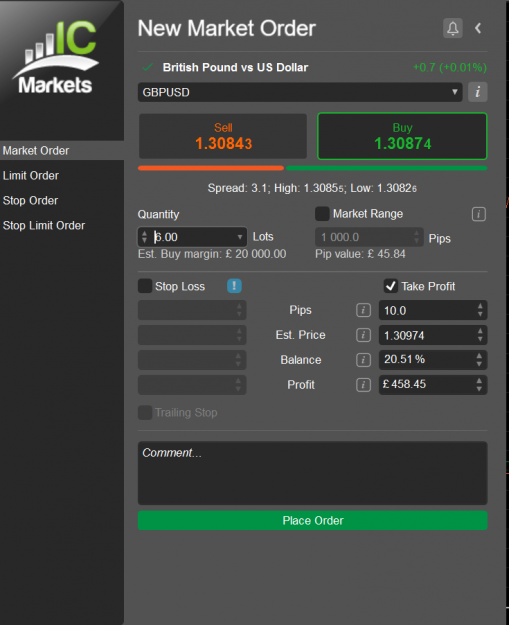Screen dimensions: 509x625
Task: Open info icon for Pips row
Action: point(363,310)
